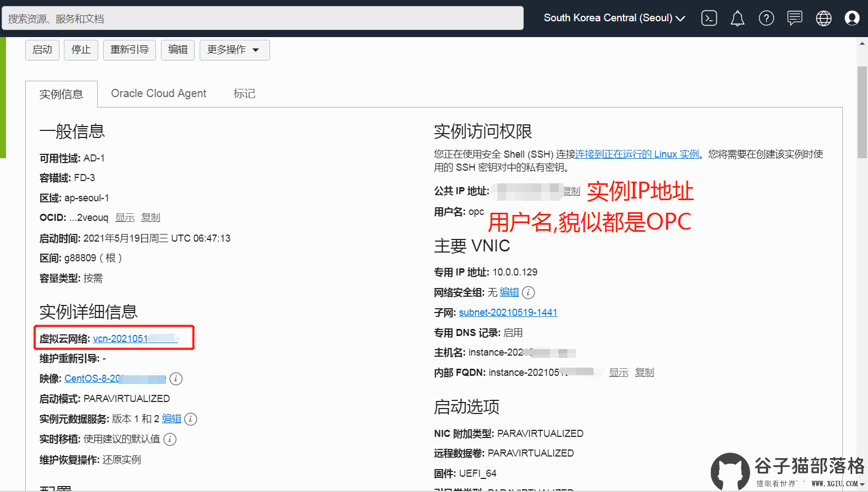Open the vcn-2021051 virtual cloud network link

[x=135, y=339]
